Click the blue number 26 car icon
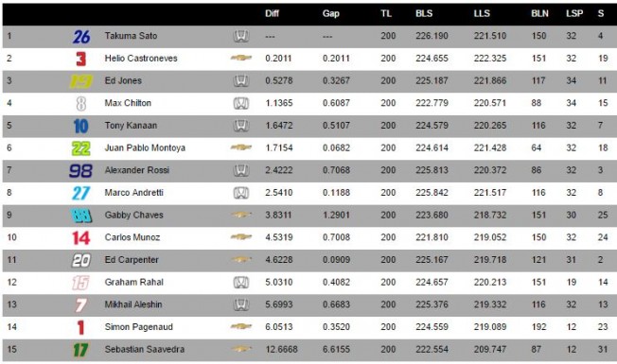 (x=81, y=37)
